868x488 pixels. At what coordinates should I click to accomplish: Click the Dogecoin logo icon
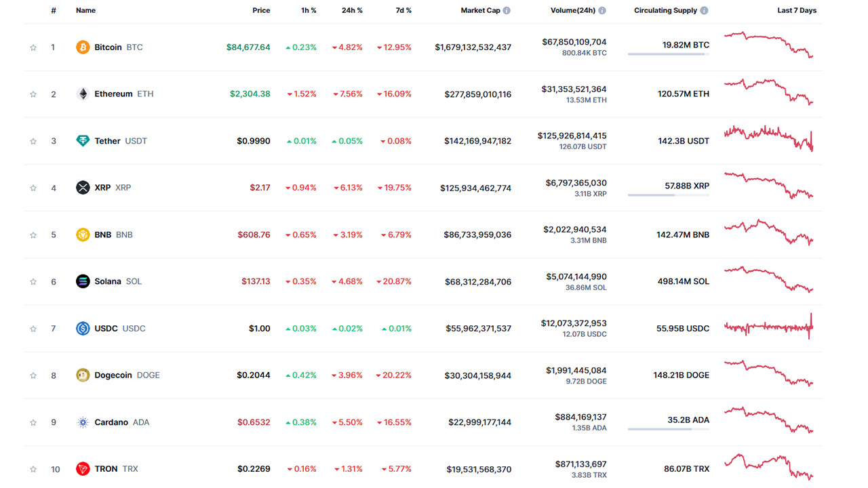(x=83, y=375)
